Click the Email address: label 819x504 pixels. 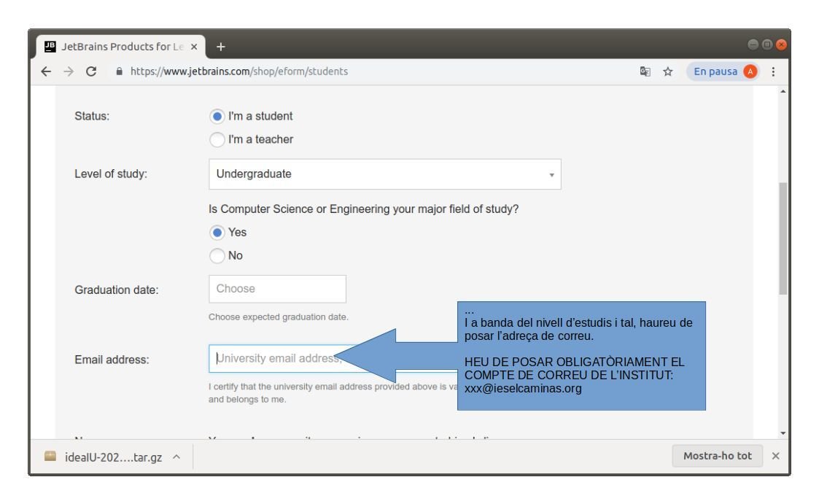pyautogui.click(x=112, y=360)
